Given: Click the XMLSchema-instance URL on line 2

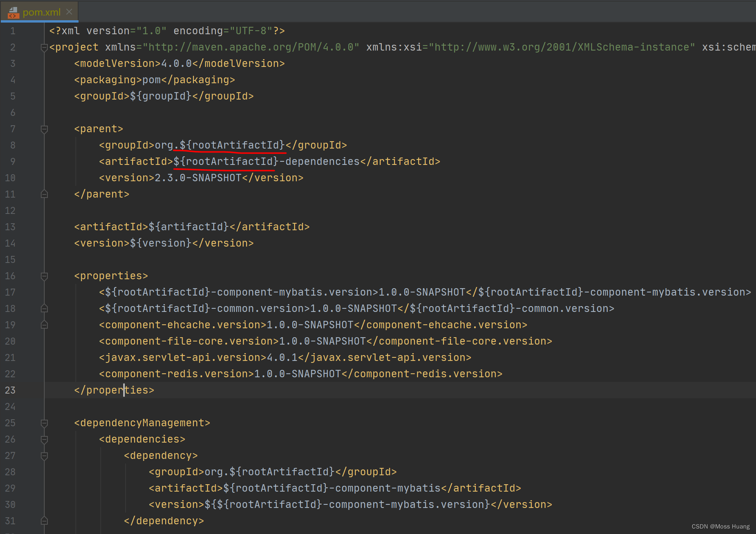Looking at the screenshot, I should point(562,47).
